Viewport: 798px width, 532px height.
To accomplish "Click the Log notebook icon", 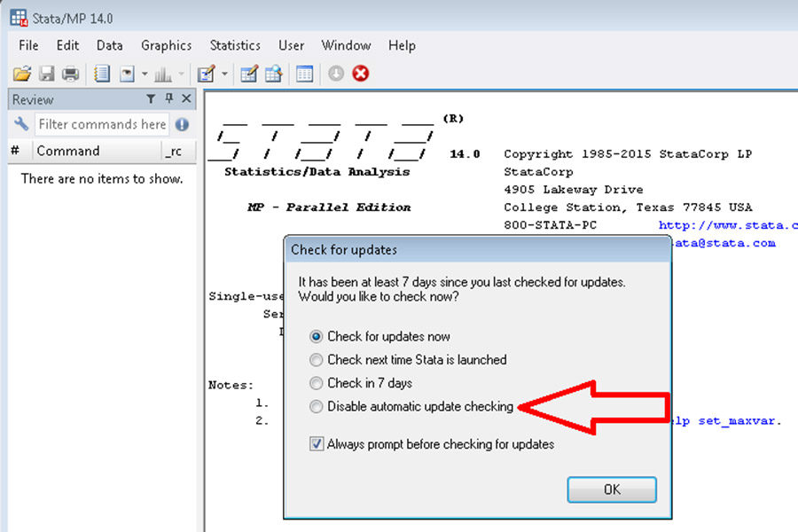I will (102, 74).
